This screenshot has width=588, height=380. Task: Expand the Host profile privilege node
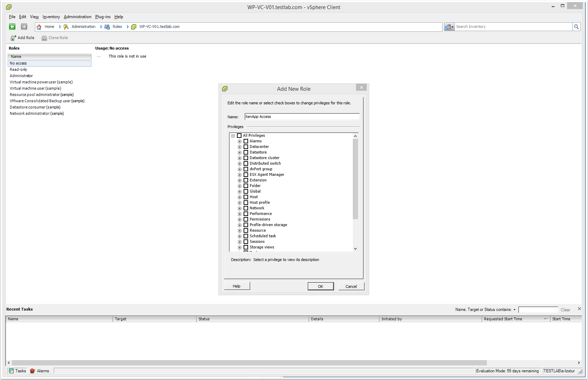[239, 203]
